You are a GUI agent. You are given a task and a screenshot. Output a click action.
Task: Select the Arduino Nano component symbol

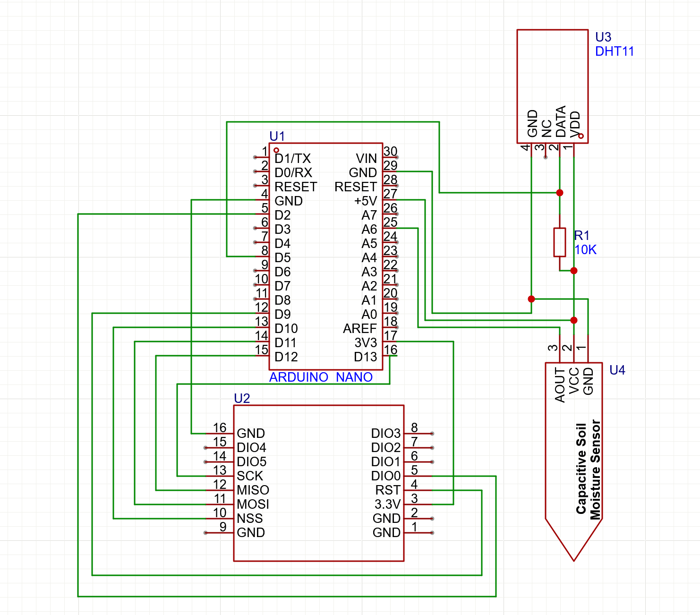tap(326, 255)
